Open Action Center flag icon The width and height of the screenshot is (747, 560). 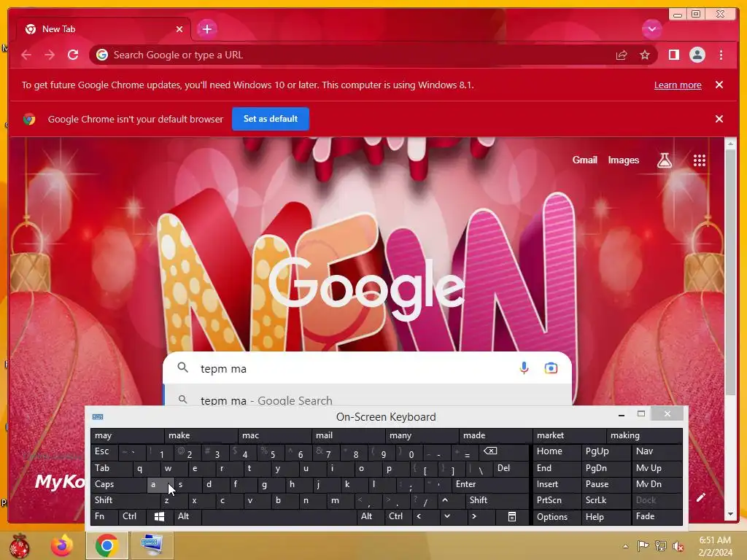click(x=643, y=546)
